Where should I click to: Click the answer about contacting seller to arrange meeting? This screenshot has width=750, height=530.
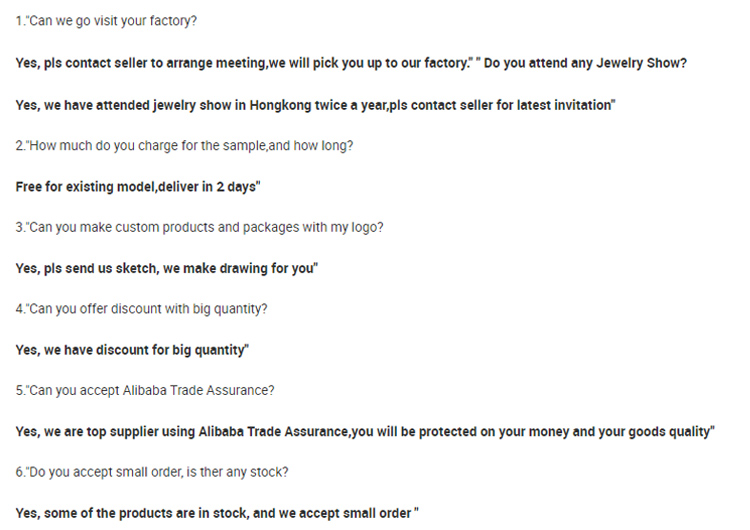tap(244, 63)
